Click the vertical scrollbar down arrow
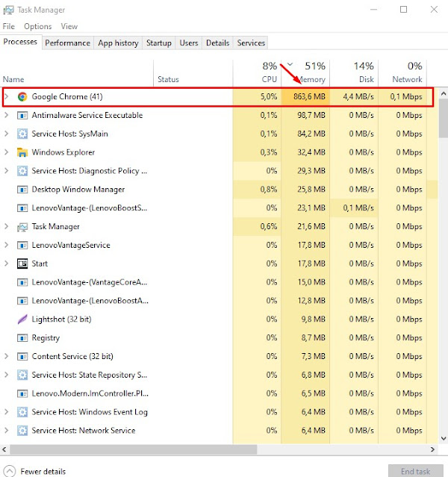The image size is (448, 477). (444, 438)
